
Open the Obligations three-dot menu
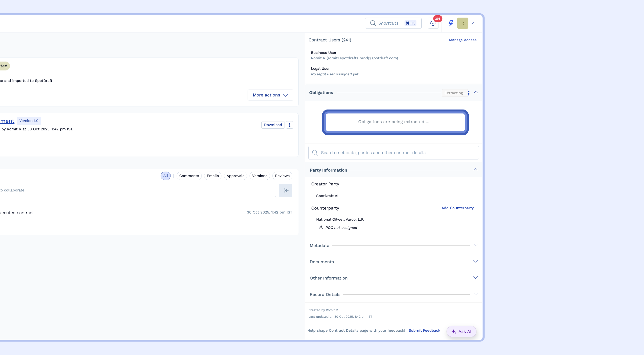click(469, 93)
